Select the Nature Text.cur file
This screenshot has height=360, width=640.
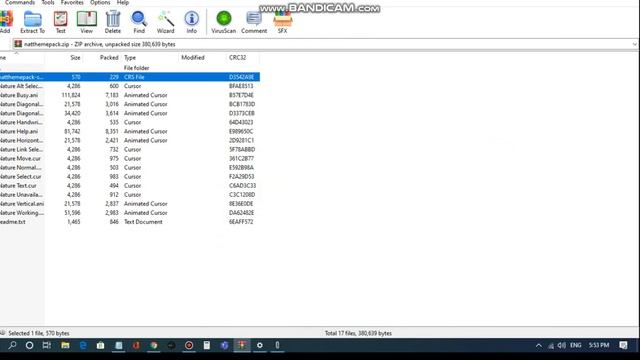tap(130, 185)
